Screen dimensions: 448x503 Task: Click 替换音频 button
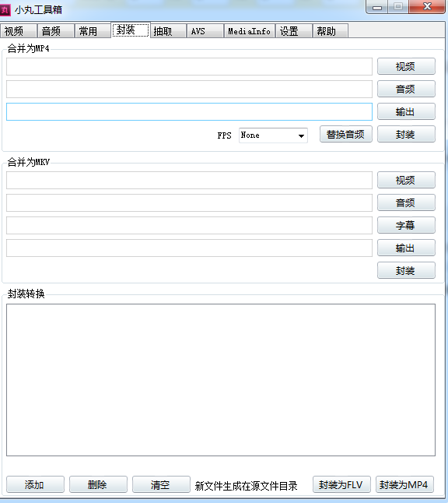tap(346, 134)
